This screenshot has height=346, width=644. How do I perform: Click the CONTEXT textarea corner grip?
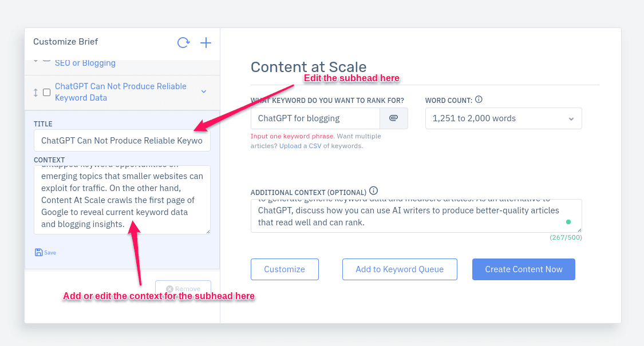[x=208, y=232]
